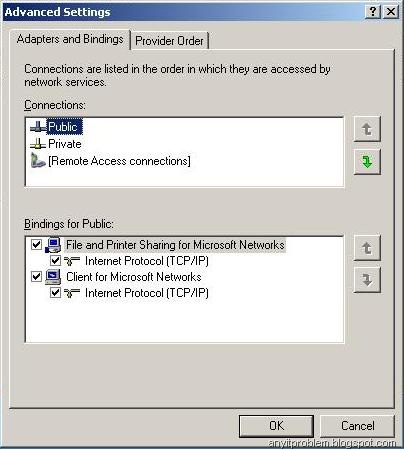Confirm the settings with the OK button
Viewport: 404px width, 449px height.
(276, 426)
